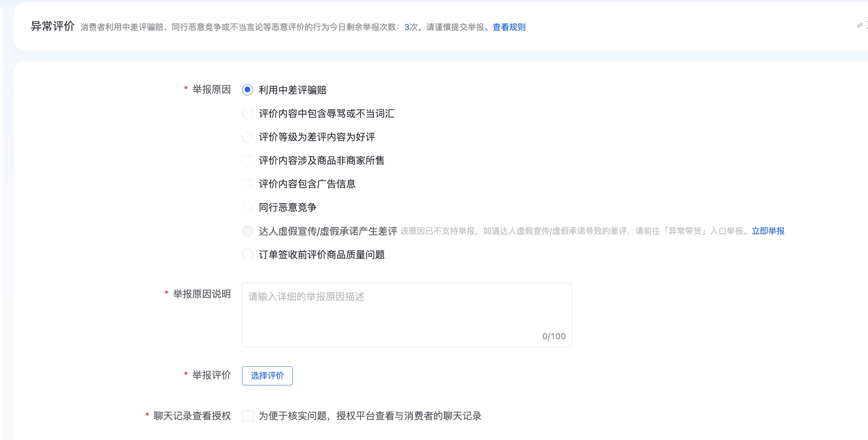The height and width of the screenshot is (440, 868).
Task: Choose the 同行恶意竞争 radio button
Action: click(x=247, y=207)
